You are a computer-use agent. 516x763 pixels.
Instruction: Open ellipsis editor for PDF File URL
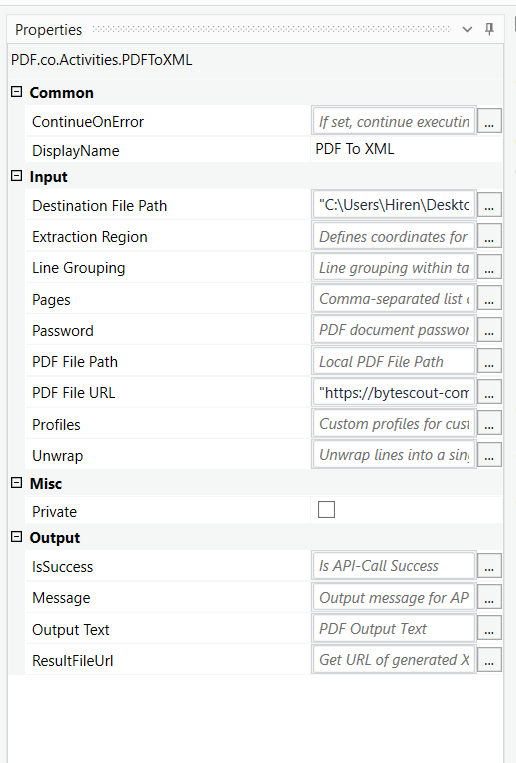pyautogui.click(x=489, y=392)
